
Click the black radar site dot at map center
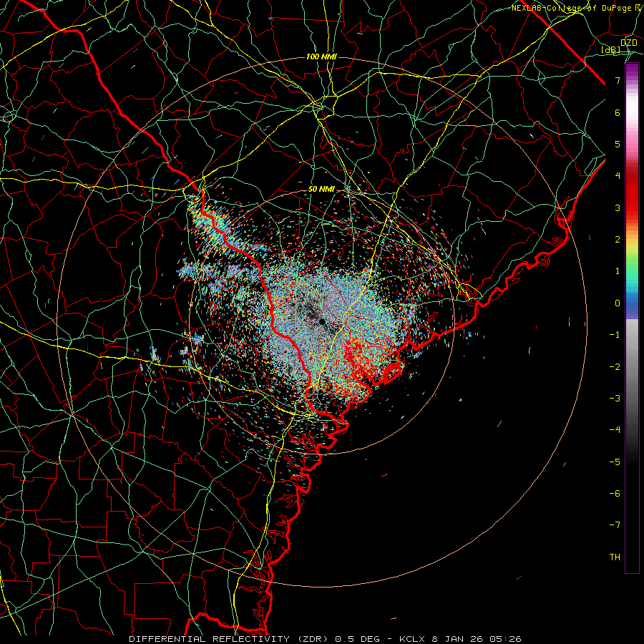coord(323,321)
